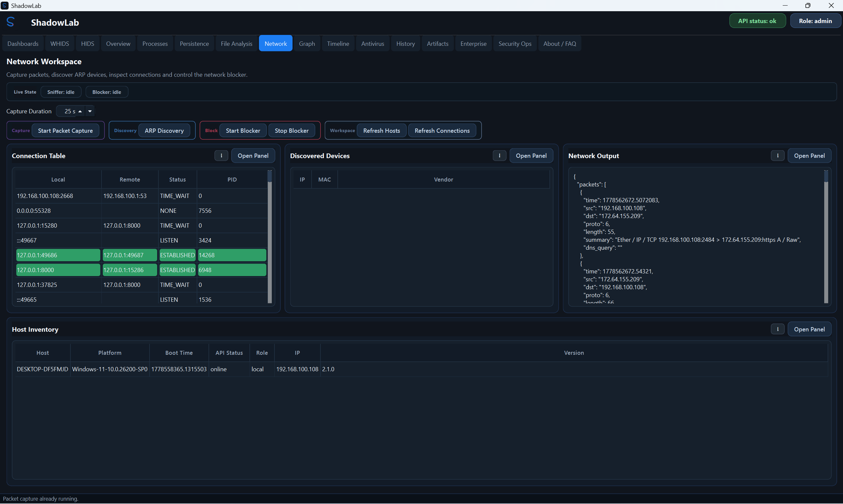This screenshot has width=843, height=504.
Task: Click the Windows-11-10.0.26200-SP0 platform cell
Action: (x=110, y=369)
